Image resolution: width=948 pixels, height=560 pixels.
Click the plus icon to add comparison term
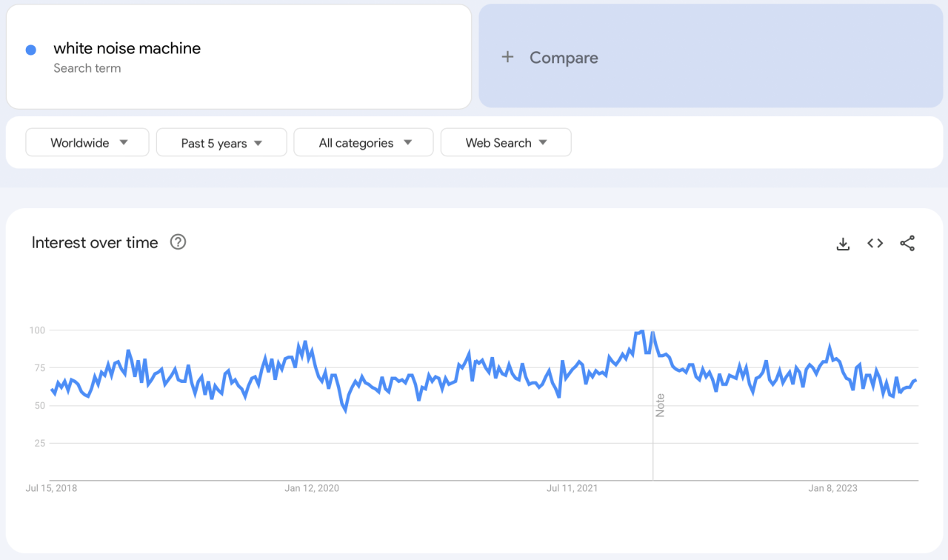coord(507,57)
